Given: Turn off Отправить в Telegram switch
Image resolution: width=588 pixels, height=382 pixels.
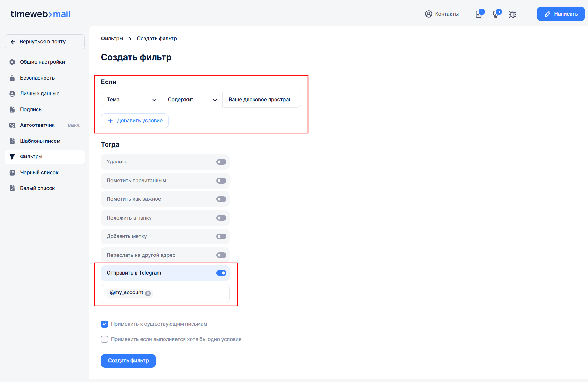Looking at the screenshot, I should tap(221, 273).
